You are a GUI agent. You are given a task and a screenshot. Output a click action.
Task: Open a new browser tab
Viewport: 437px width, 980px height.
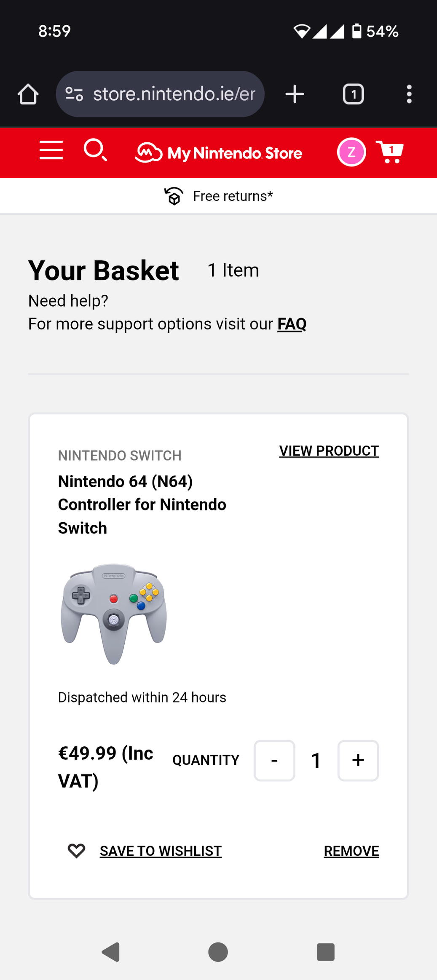click(295, 94)
